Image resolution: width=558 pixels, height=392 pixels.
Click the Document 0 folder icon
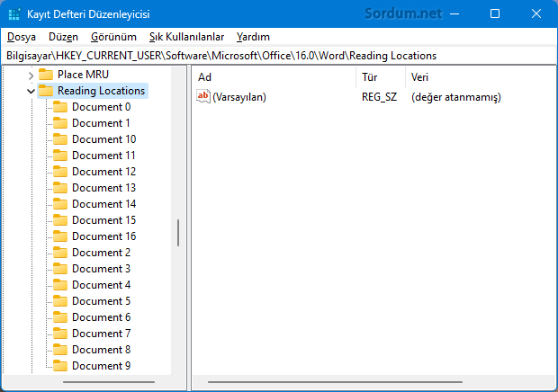tap(60, 107)
